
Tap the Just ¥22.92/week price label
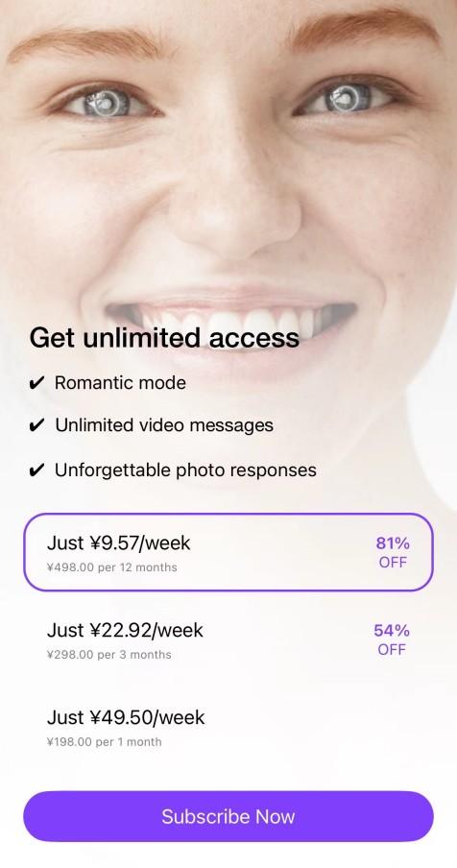pyautogui.click(x=125, y=630)
